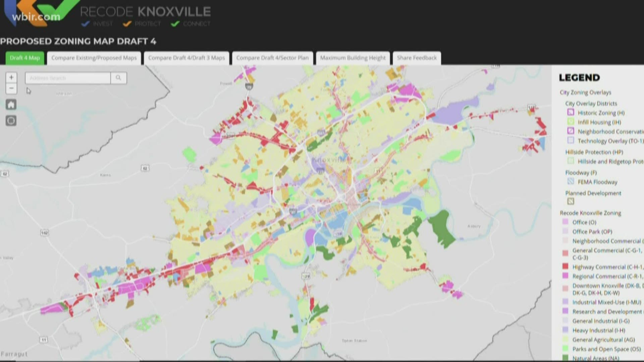
Task: Select the City Overlay Districts heading
Action: pyautogui.click(x=591, y=104)
